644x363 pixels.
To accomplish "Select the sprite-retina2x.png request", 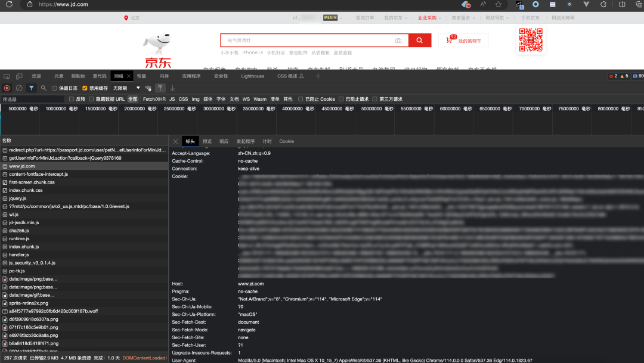I will coord(84,303).
